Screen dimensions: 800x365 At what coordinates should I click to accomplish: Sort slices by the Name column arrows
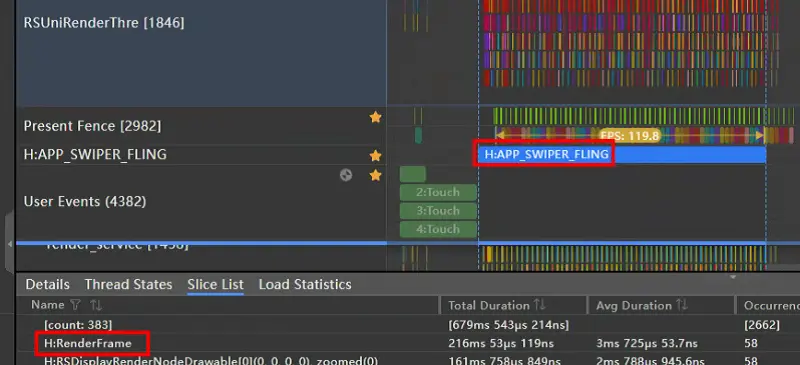coord(96,305)
